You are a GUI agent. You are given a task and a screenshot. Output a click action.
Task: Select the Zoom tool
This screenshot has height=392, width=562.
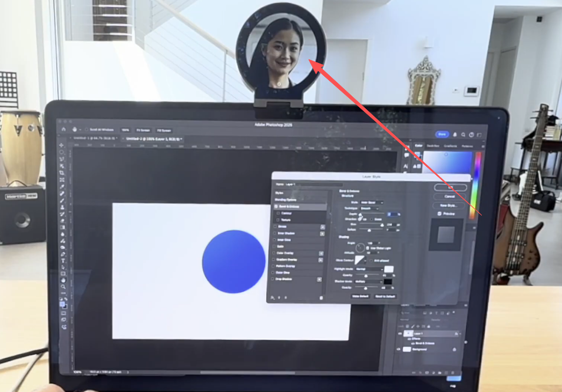click(64, 287)
